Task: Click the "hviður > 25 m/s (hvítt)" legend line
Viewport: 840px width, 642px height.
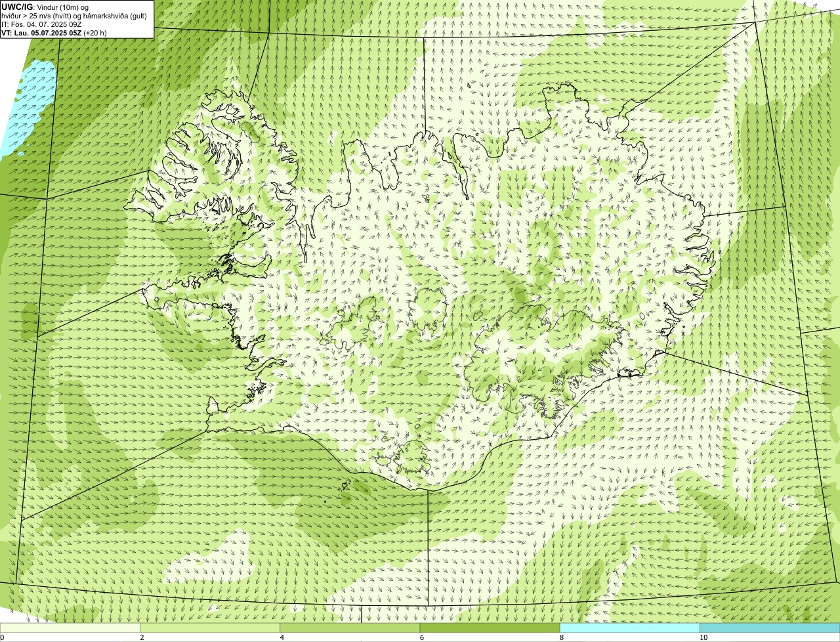Action: (x=74, y=16)
